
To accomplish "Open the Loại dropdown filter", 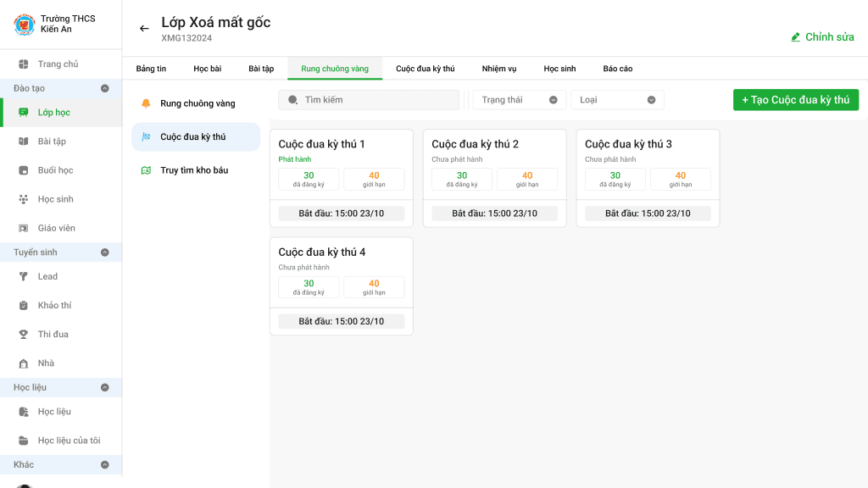I will click(x=617, y=100).
